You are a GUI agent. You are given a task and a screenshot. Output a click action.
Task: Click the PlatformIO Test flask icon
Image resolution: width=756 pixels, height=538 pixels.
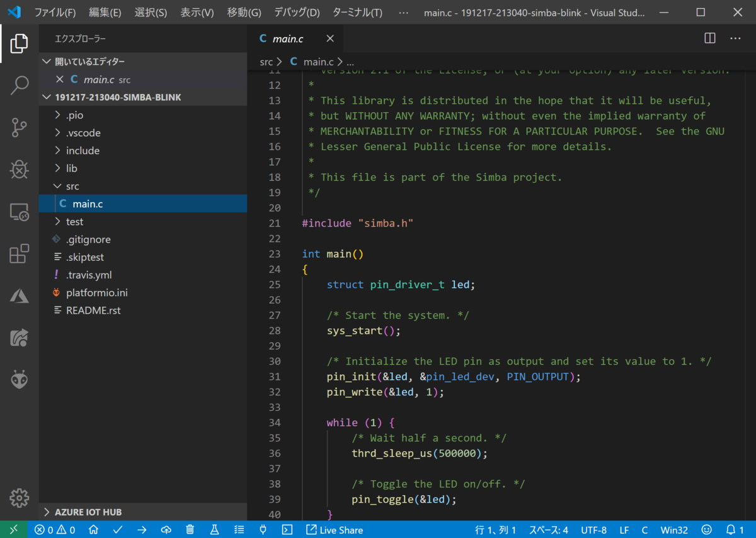point(214,530)
